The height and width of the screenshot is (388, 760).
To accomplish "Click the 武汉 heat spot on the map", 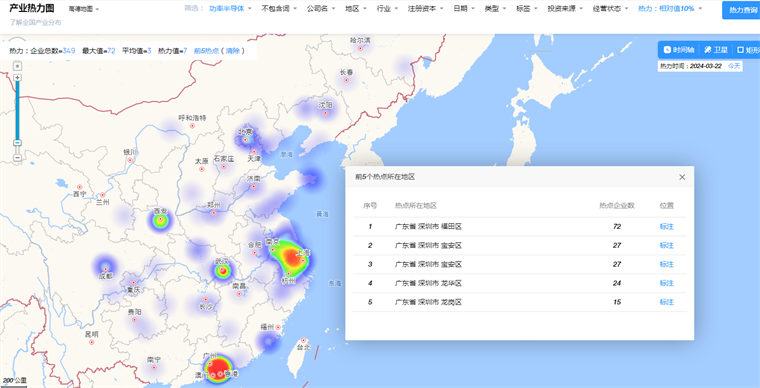I will pos(222,270).
